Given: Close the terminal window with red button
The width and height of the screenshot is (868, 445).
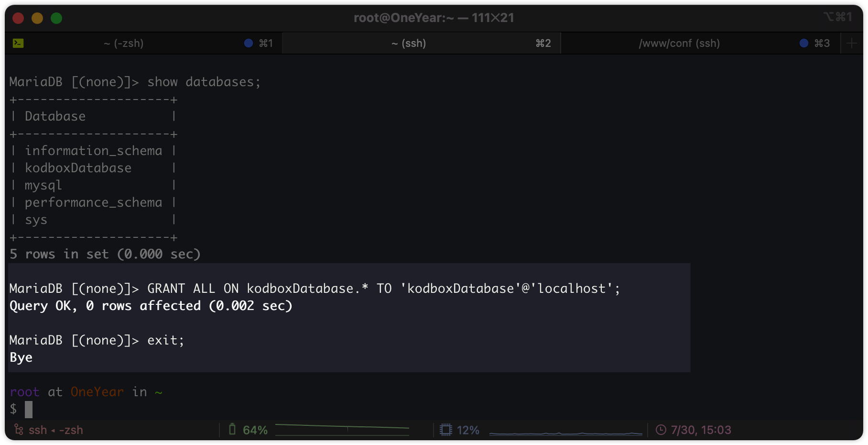Looking at the screenshot, I should coord(18,18).
